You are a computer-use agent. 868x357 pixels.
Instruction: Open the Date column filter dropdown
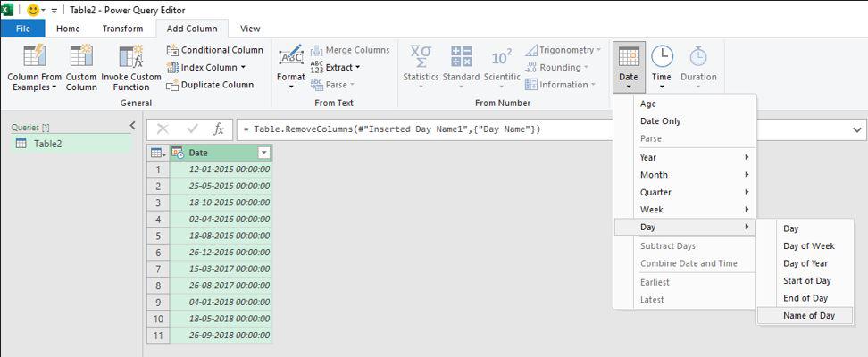tap(264, 153)
